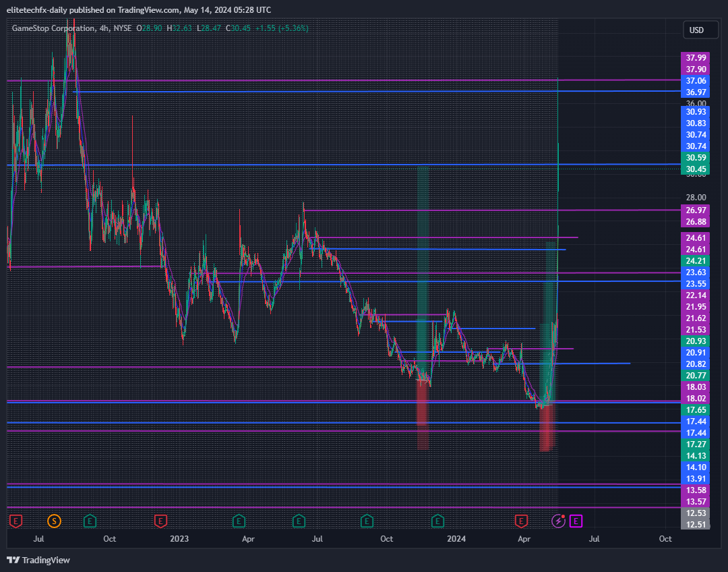Click the 2024 label on time axis

coord(456,538)
